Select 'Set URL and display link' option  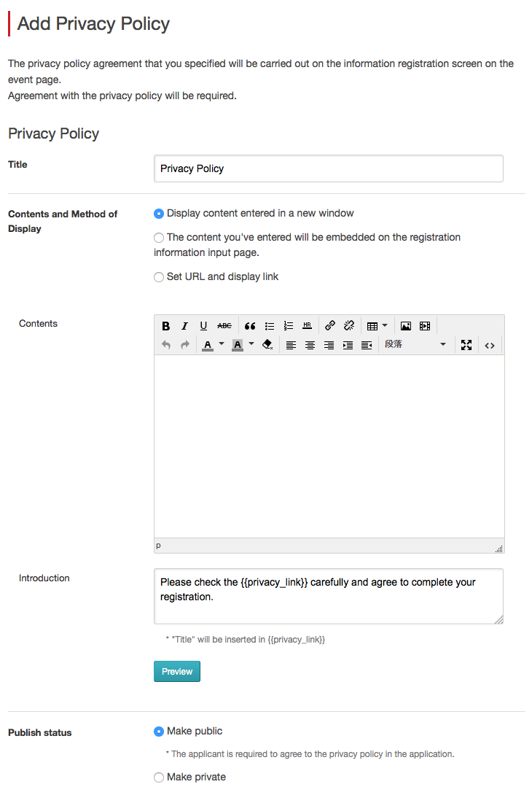(159, 276)
